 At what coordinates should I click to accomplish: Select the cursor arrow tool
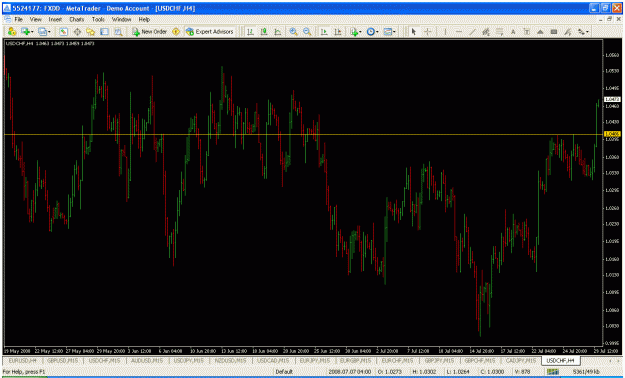(414, 32)
